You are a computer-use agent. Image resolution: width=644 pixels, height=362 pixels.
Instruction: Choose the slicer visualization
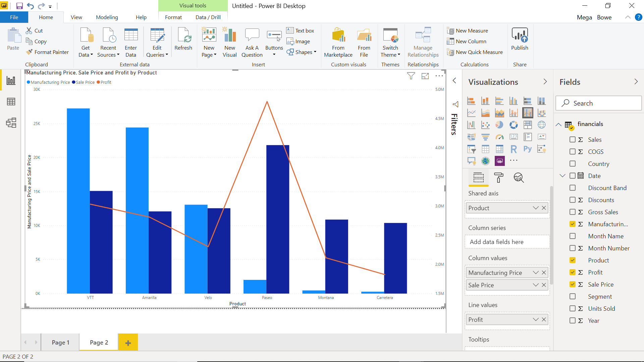pyautogui.click(x=471, y=149)
